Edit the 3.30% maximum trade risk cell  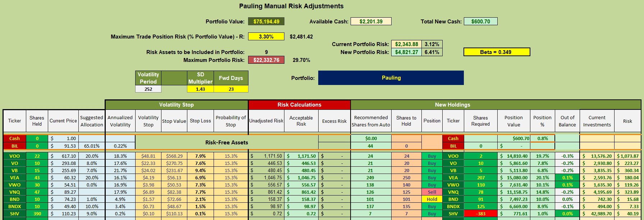pyautogui.click(x=266, y=37)
